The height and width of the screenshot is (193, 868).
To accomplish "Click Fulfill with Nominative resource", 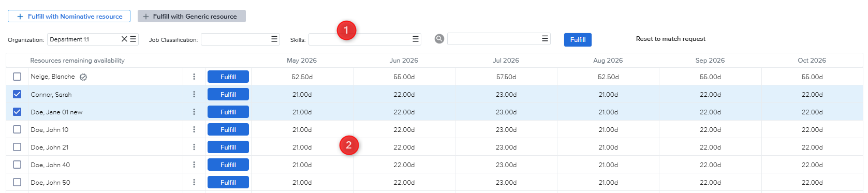I will point(69,17).
